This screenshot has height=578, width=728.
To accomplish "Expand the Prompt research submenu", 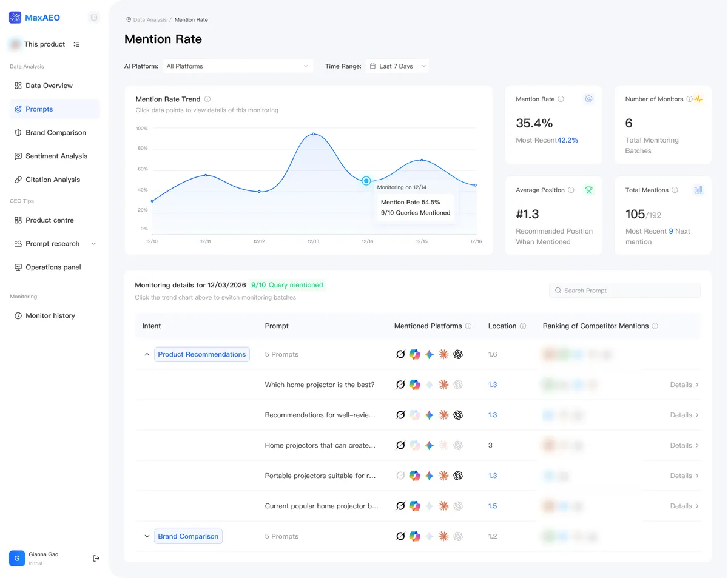I will click(x=93, y=244).
